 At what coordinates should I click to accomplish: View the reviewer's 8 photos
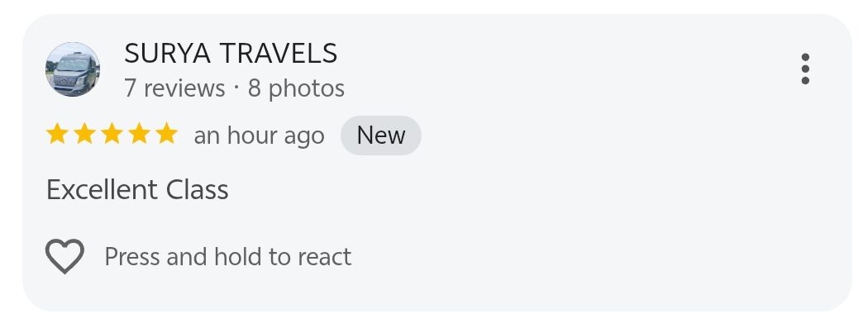[x=296, y=88]
